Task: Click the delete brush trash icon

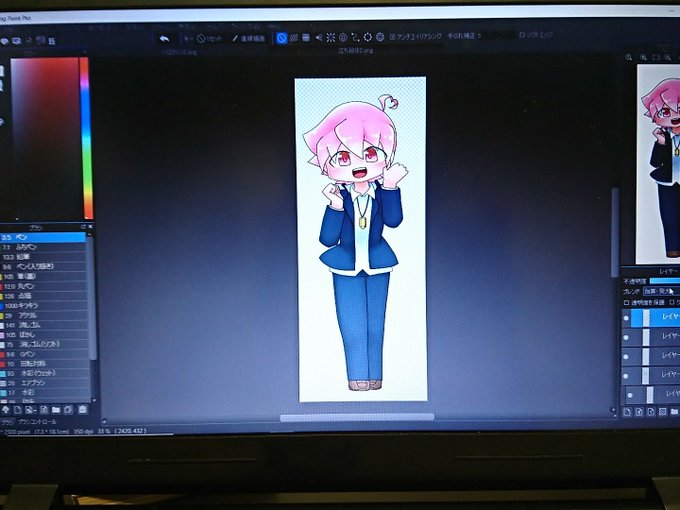Action: (82, 409)
